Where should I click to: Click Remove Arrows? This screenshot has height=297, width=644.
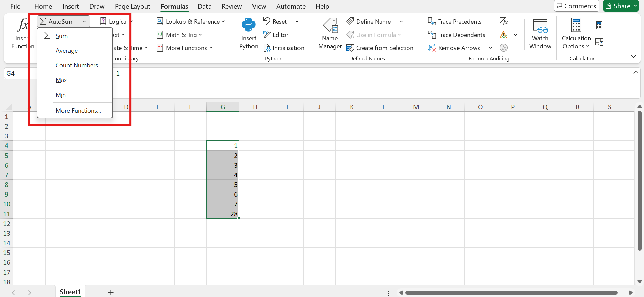(454, 48)
